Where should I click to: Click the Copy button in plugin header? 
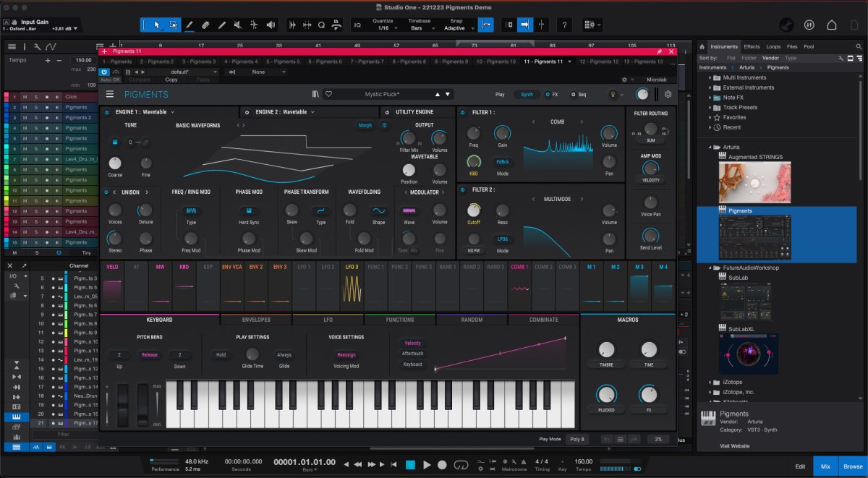coord(171,80)
